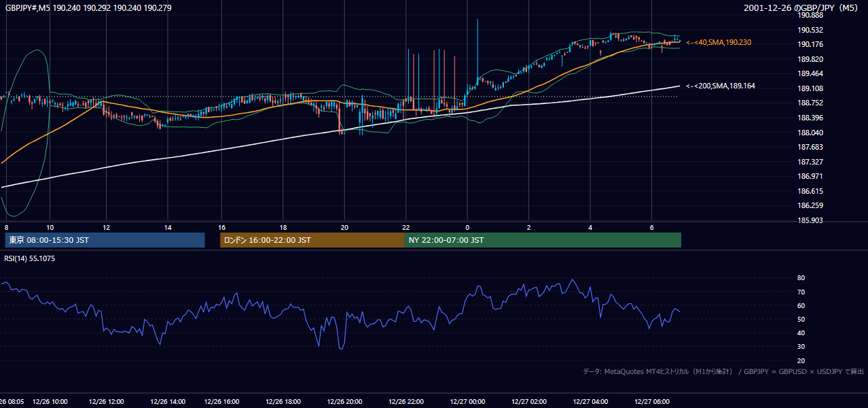
Task: Click the 12/26 18:00 date label
Action: point(283,402)
